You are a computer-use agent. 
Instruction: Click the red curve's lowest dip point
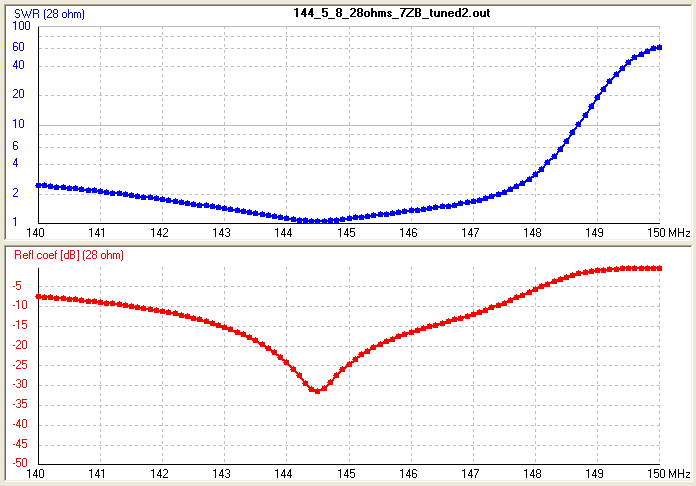pos(317,391)
